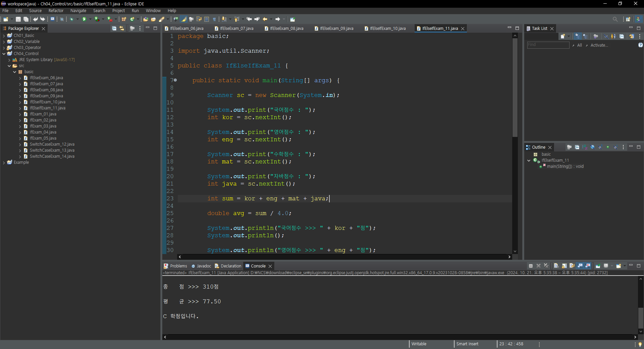
Task: Open New Task dropdown arrow in Task List
Action: click(x=569, y=36)
